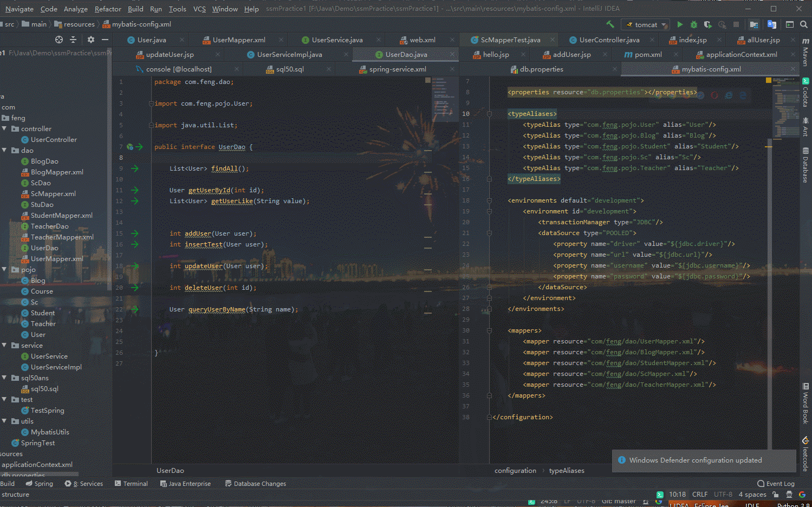This screenshot has height=507, width=812.
Task: Click the implementation gutter icon beside findAll
Action: click(x=134, y=168)
